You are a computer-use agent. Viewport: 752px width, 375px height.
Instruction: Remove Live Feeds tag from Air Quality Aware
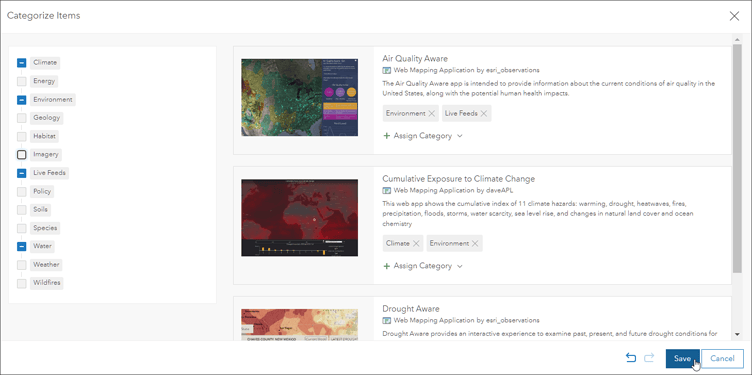coord(484,114)
